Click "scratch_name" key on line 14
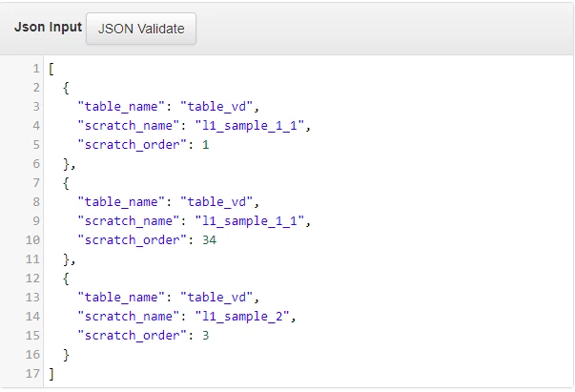This screenshot has width=575, height=392. (129, 317)
